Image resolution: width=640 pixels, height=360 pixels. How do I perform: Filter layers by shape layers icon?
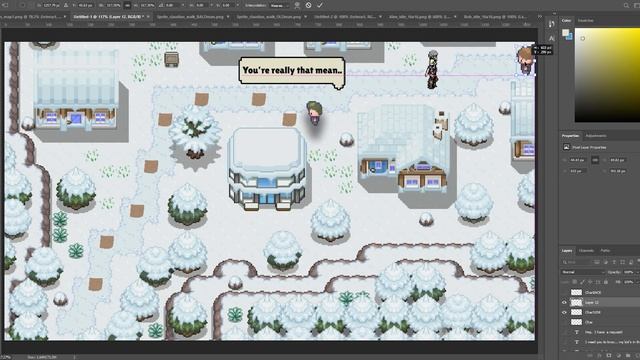click(622, 262)
